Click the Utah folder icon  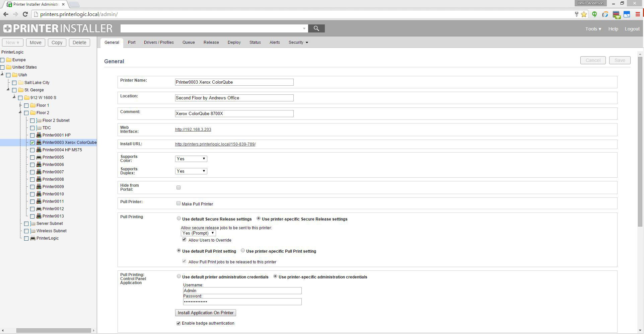pos(15,75)
